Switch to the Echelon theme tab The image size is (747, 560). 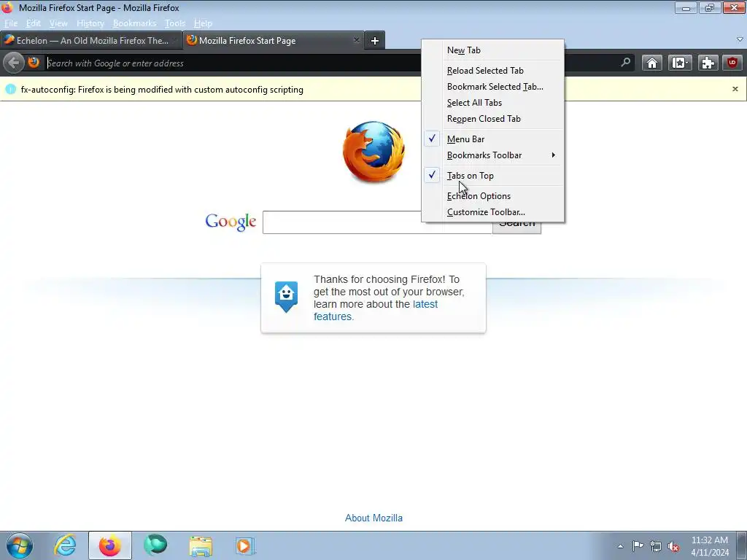point(90,41)
